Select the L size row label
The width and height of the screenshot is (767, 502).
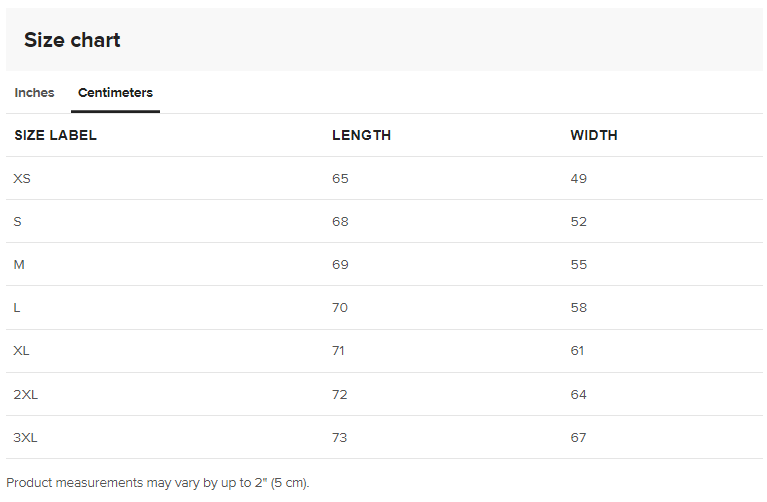point(17,308)
